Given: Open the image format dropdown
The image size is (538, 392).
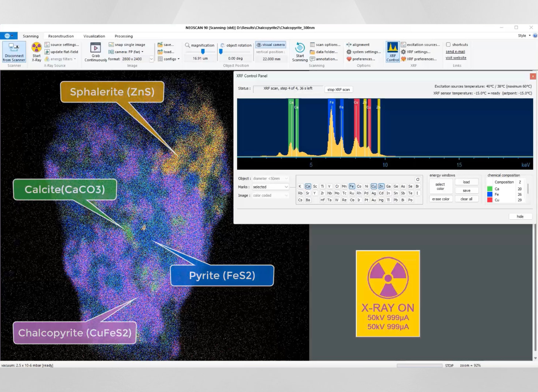Looking at the screenshot, I should pos(151,59).
